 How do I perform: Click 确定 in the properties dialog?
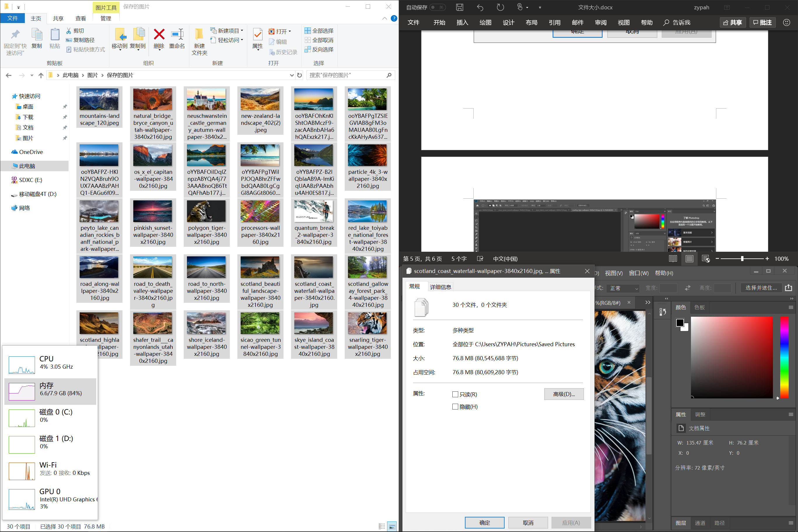[x=484, y=522]
